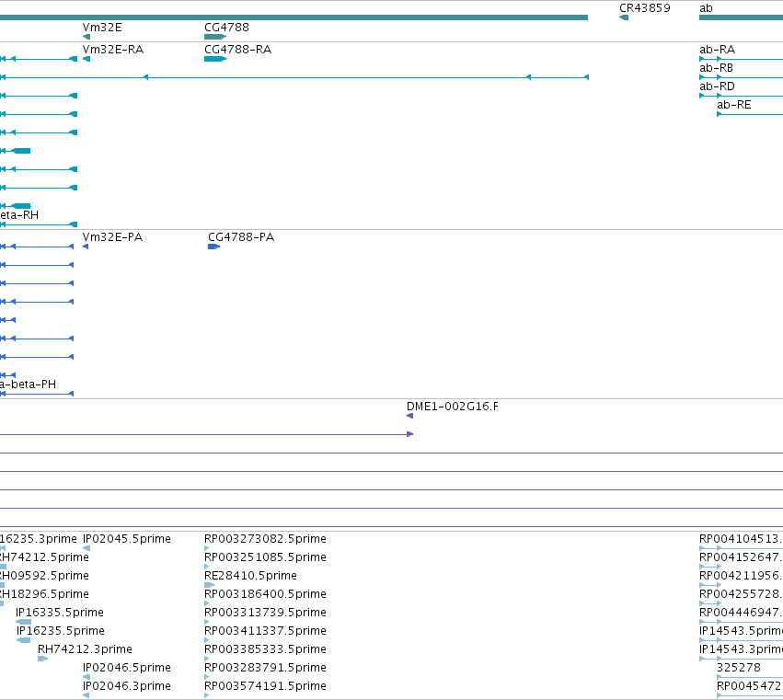
Task: Select RP003574191.5prime EST feature
Action: 207,695
